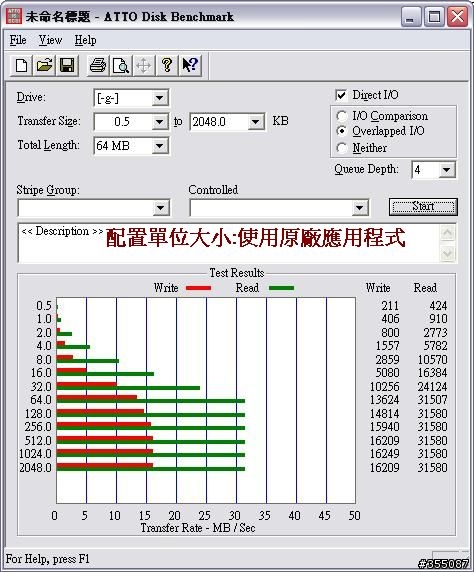Maximize the ATTO Disk Benchmark window
The height and width of the screenshot is (572, 474).
coord(434,16)
